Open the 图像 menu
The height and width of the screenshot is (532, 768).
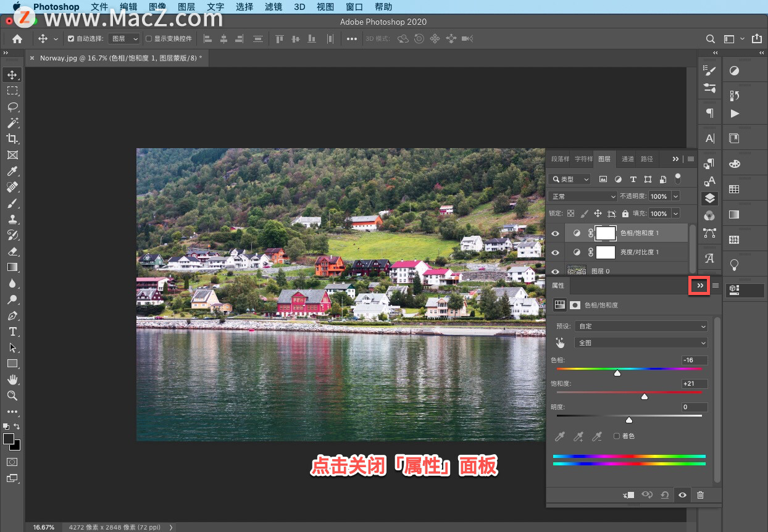(157, 7)
